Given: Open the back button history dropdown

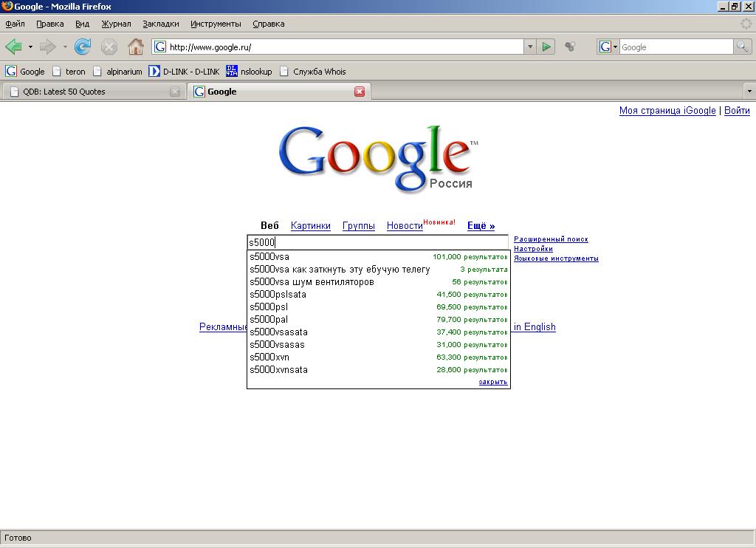Looking at the screenshot, I should [30, 47].
